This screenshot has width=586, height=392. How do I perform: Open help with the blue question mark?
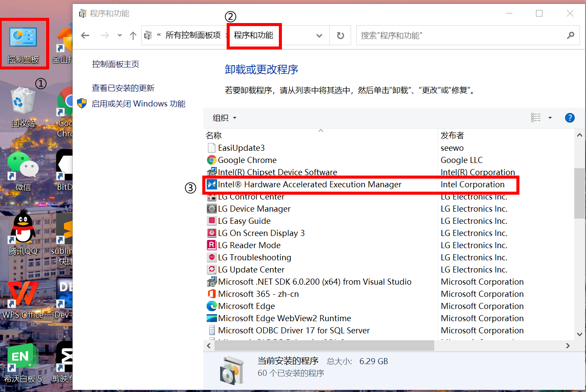coord(569,118)
